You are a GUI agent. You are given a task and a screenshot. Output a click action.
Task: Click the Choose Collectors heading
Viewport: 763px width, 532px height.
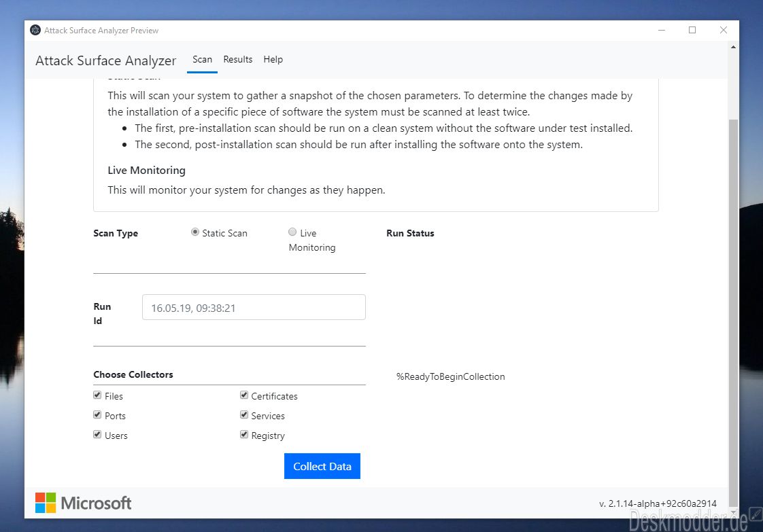(133, 374)
